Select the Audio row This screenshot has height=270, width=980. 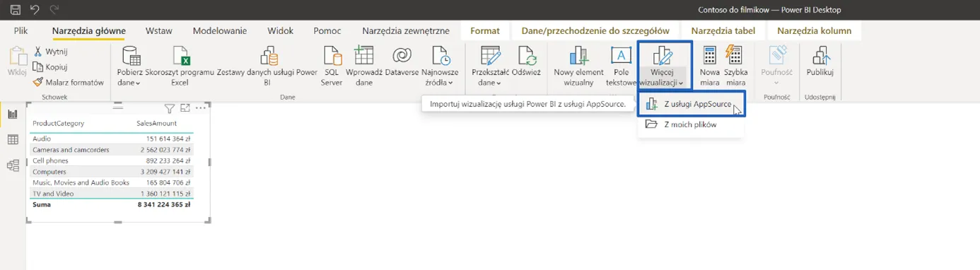[x=112, y=139]
